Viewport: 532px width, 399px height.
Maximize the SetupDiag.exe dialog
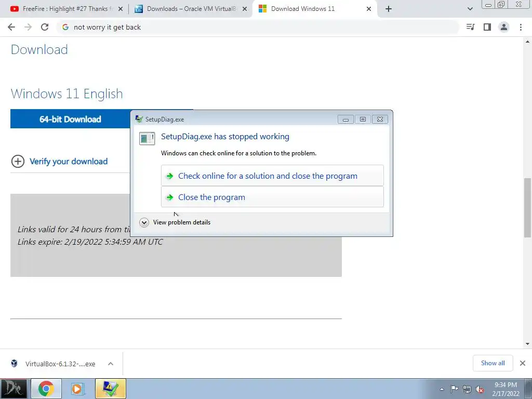tap(363, 119)
